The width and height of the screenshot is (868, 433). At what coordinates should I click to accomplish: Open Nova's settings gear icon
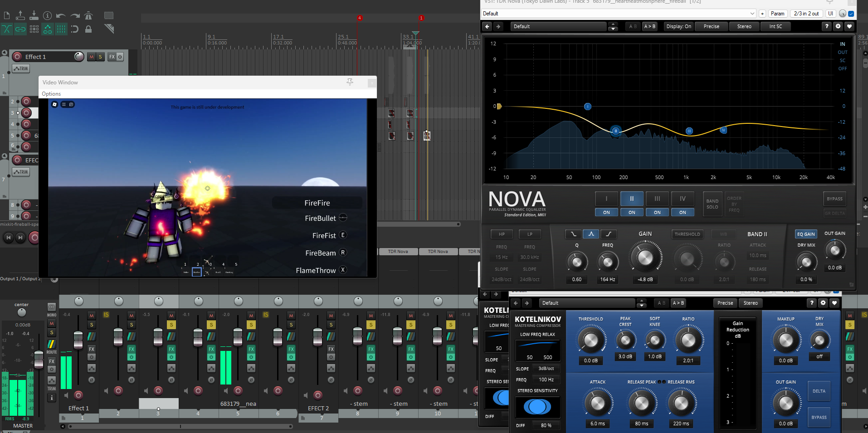838,26
